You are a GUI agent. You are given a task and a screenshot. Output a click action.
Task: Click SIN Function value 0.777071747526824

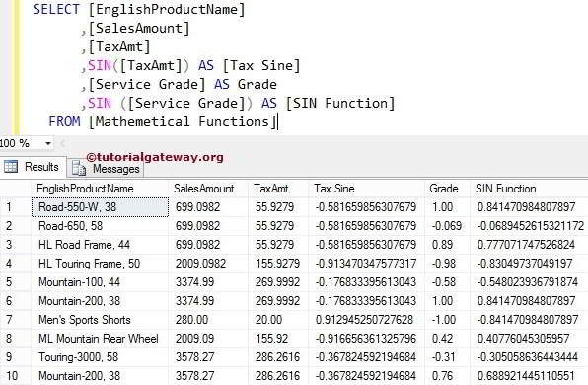[526, 245]
